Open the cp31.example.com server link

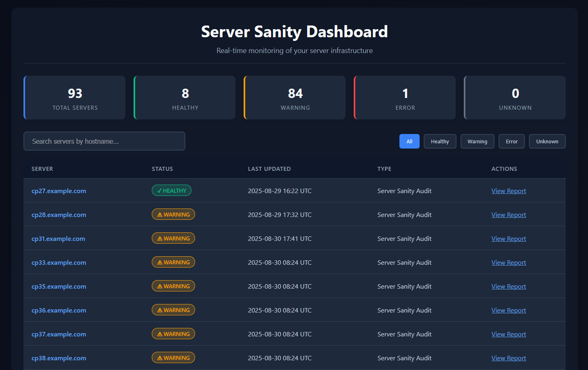[58, 239]
